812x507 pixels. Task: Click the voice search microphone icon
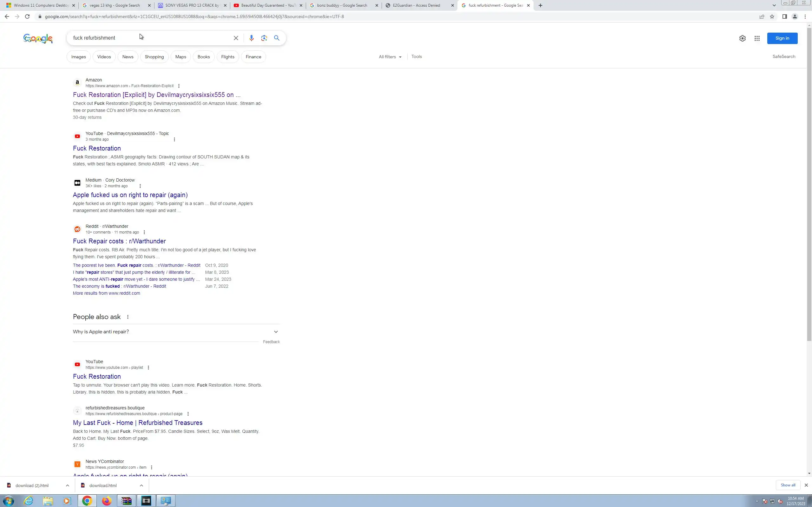point(251,38)
